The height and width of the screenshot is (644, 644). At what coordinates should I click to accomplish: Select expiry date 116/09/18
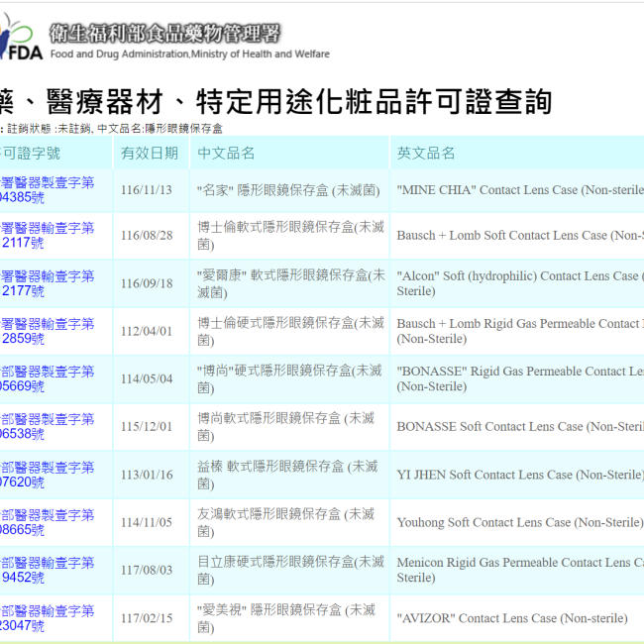pyautogui.click(x=147, y=283)
